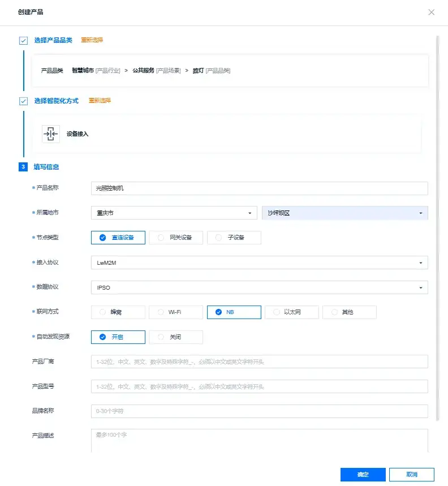This screenshot has height=486, width=448.
Task: Click the 填写信息 step heading
Action: tap(46, 167)
